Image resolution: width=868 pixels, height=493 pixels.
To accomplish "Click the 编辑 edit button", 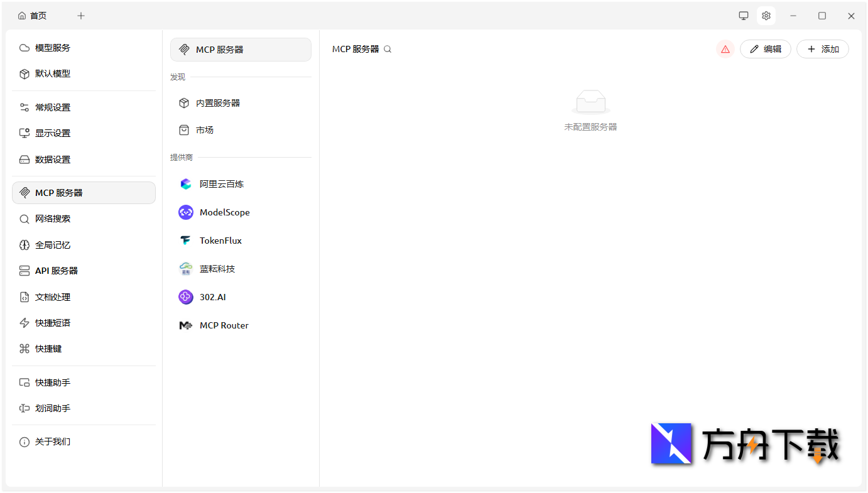I will coord(765,48).
